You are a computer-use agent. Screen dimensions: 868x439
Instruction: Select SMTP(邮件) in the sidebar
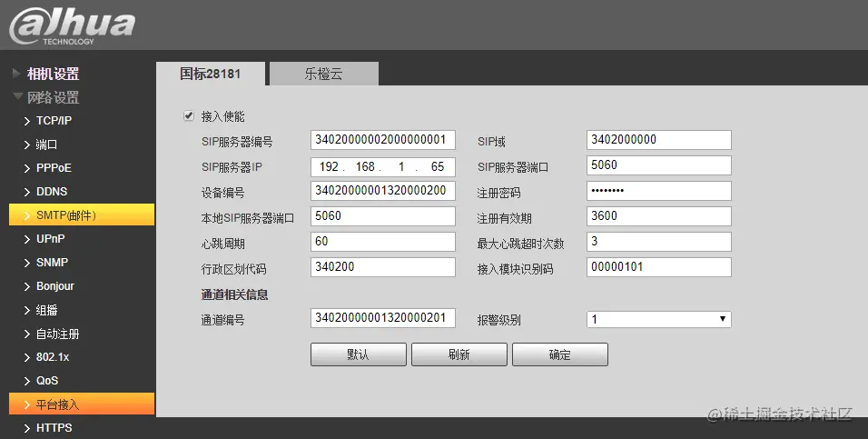pos(82,215)
